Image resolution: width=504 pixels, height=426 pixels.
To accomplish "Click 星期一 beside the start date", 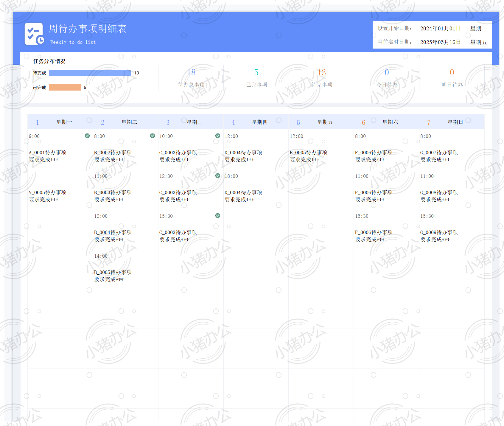I will (478, 28).
